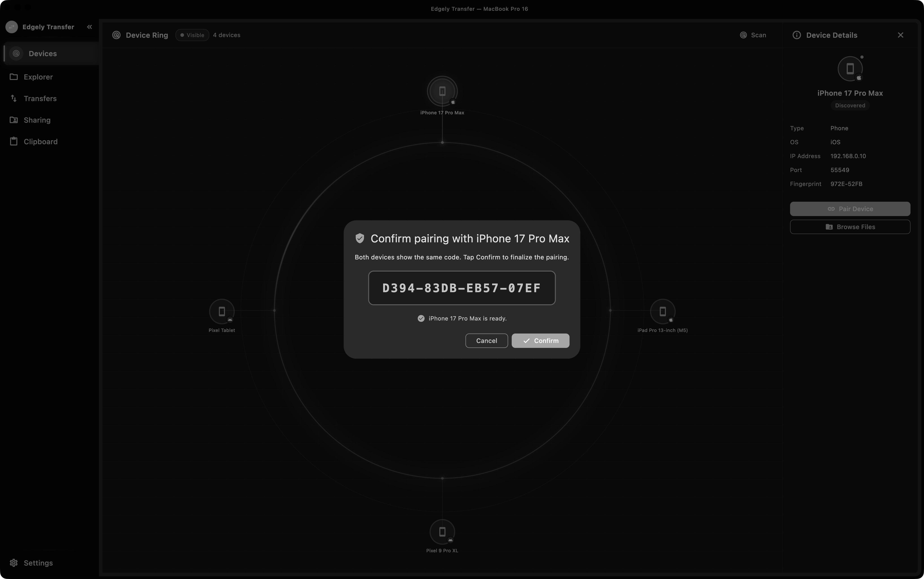This screenshot has width=924, height=579.
Task: Click the Transfers arrows icon
Action: [x=14, y=98]
